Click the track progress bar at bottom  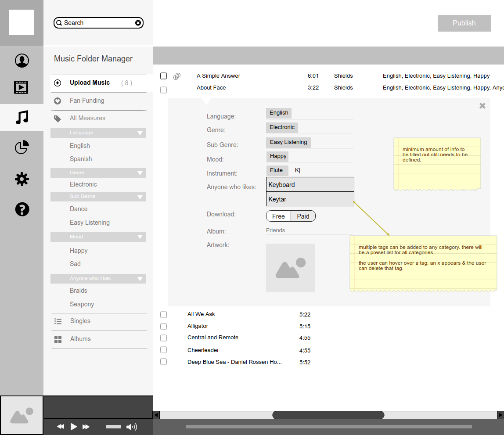(329, 427)
